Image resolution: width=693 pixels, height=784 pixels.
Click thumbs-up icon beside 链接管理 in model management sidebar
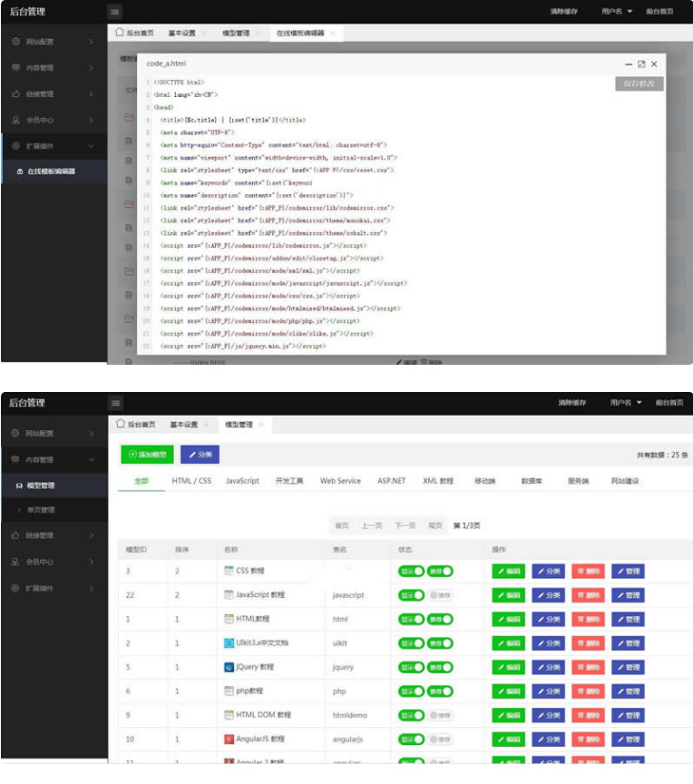[x=15, y=535]
